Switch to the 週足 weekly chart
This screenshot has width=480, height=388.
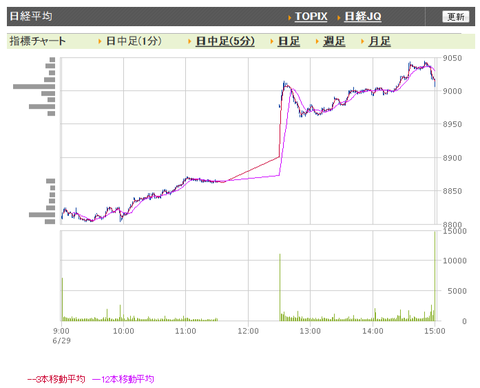(334, 41)
